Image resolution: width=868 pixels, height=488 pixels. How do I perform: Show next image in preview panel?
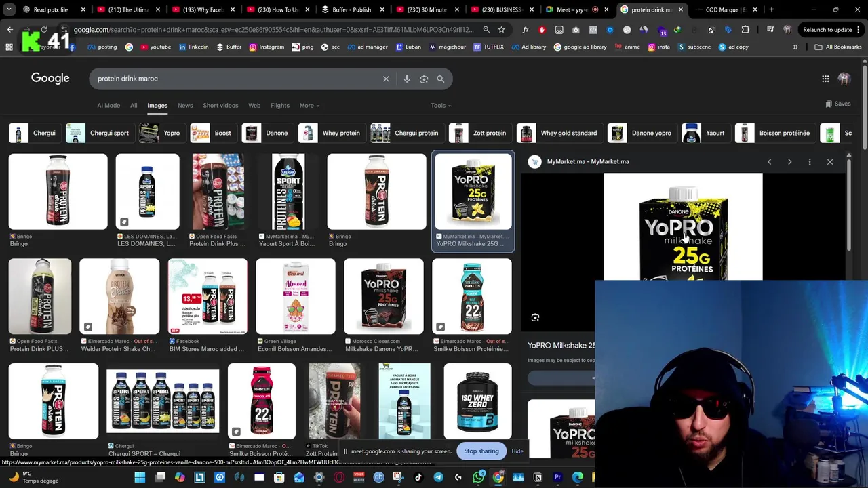[x=789, y=162]
